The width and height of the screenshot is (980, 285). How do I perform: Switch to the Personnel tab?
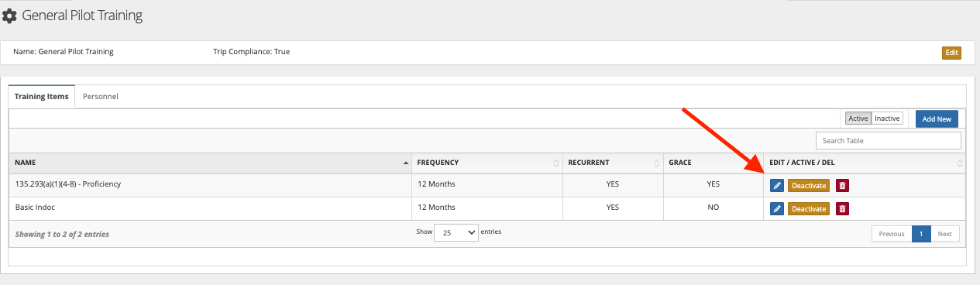click(x=100, y=97)
